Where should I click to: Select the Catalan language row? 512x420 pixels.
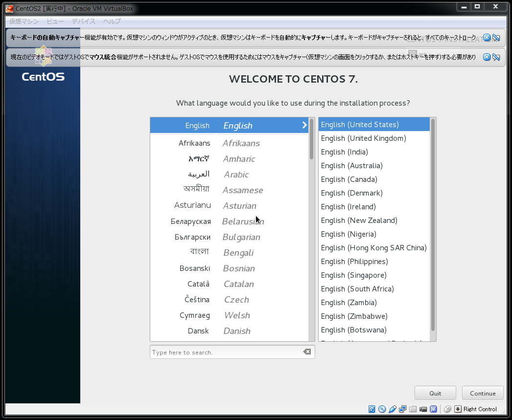[x=229, y=284]
